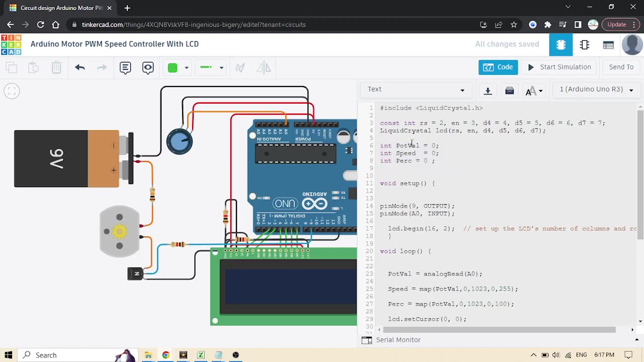This screenshot has width=644, height=362.
Task: Click the Copy icon in toolbar
Action: coord(11,67)
